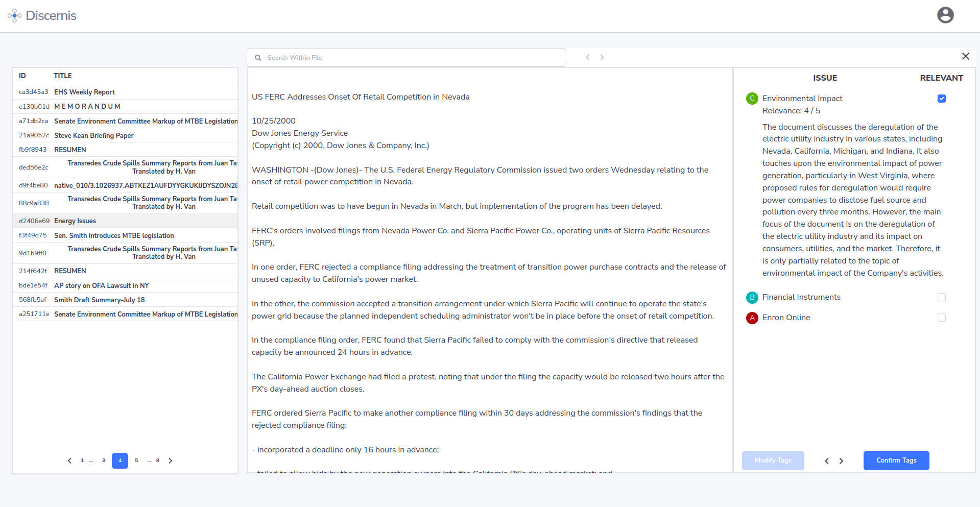Screen dimensions: 980x507
Task: Go to page 8 of list
Action: pos(158,461)
